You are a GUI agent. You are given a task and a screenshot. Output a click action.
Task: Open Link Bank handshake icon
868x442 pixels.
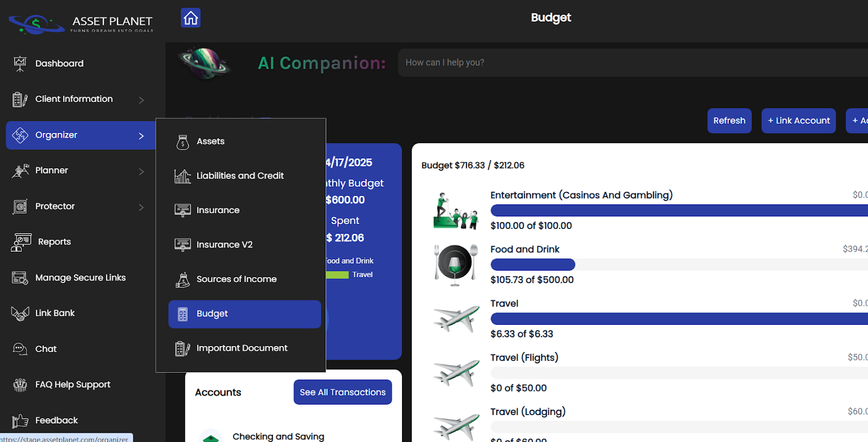(x=20, y=313)
